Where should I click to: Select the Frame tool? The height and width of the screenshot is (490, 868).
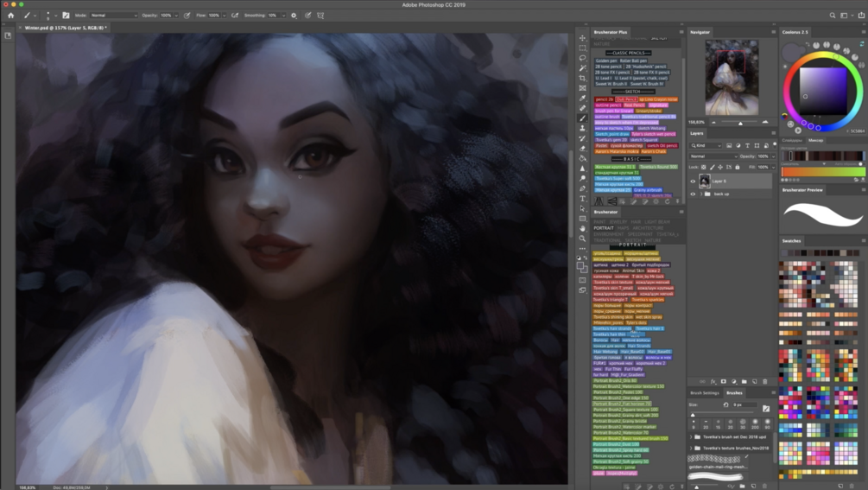point(582,88)
